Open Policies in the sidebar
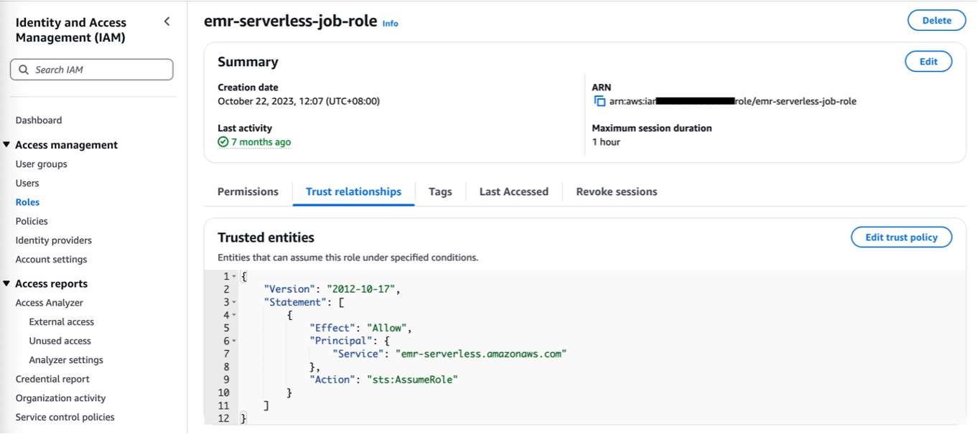Viewport: 980px width, 434px height. (x=32, y=221)
